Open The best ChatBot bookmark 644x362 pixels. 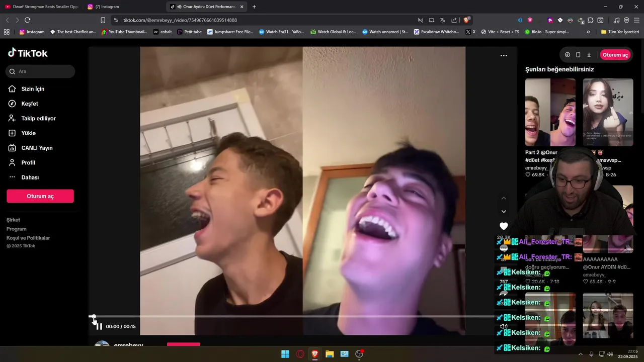(73, 32)
